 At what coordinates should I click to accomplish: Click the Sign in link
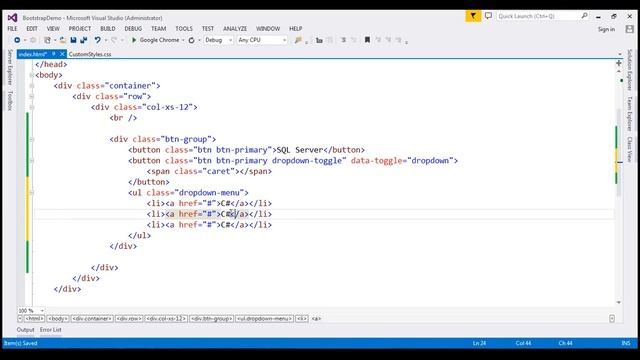[606, 29]
